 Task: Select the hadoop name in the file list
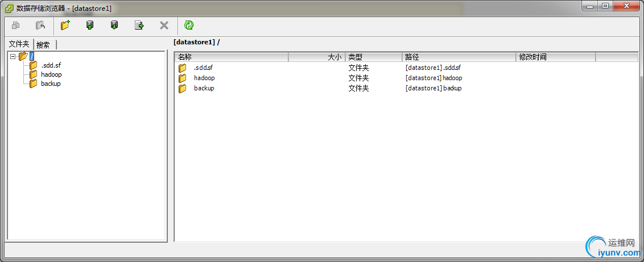[205, 78]
